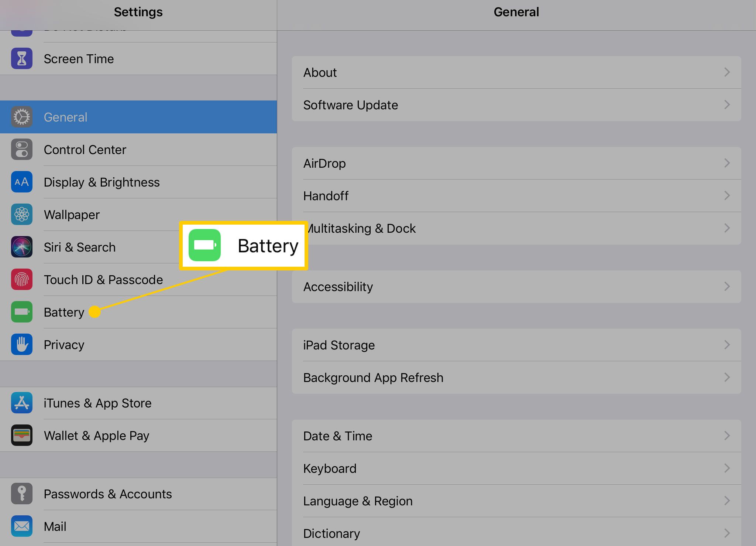
Task: Select the Screen Time icon
Action: (x=22, y=58)
